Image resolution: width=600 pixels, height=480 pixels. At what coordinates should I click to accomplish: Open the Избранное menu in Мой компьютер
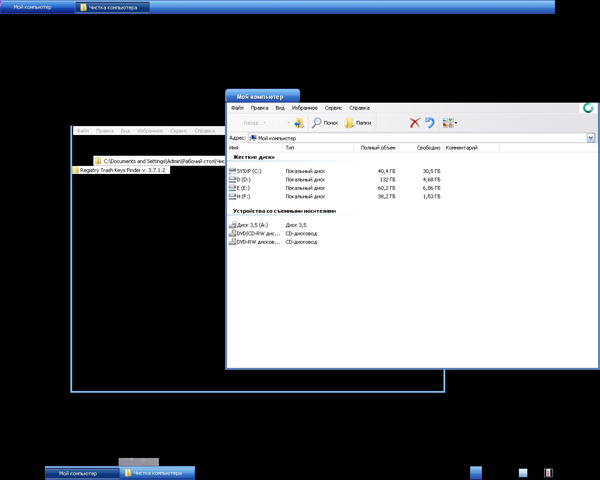305,108
